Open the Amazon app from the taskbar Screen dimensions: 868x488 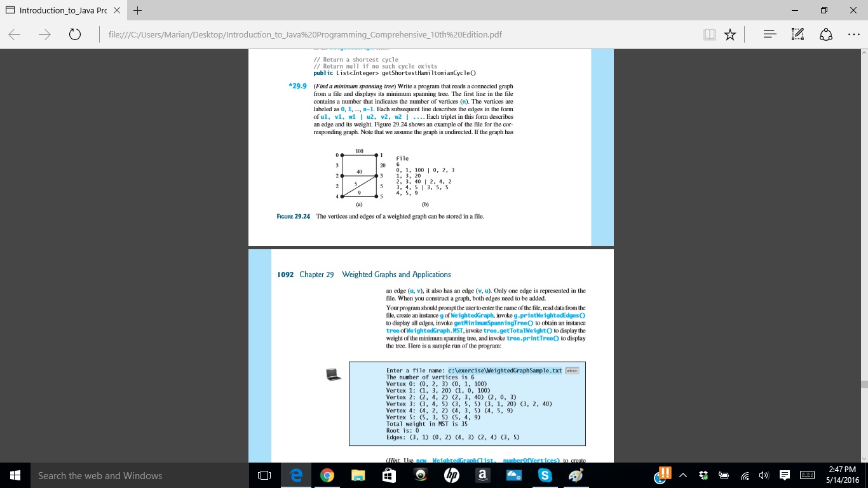[482, 475]
